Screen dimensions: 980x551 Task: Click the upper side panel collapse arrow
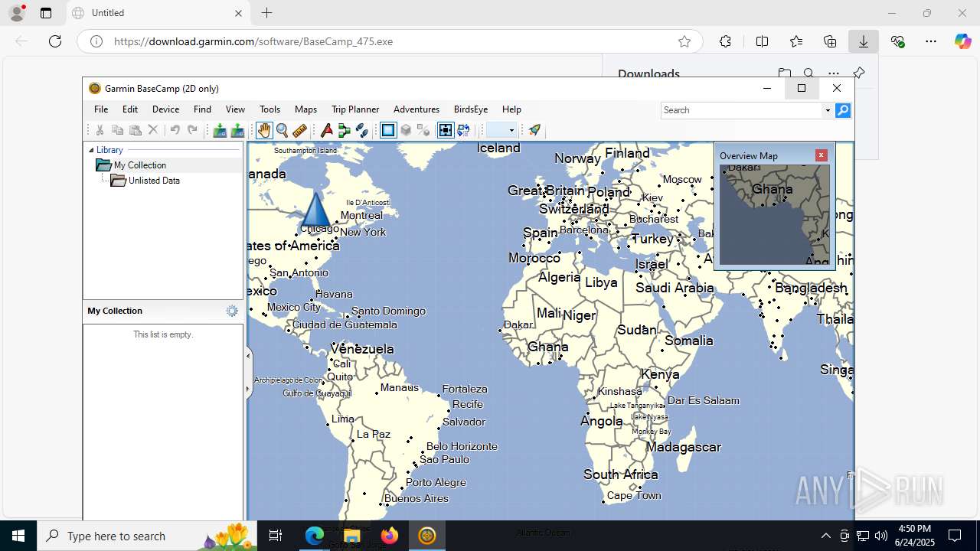coord(248,355)
